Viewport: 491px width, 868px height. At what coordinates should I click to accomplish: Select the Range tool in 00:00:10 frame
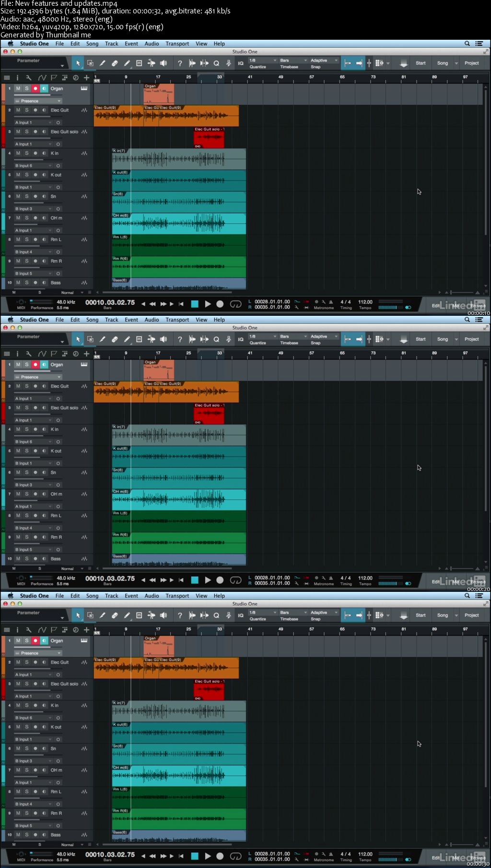[90, 63]
